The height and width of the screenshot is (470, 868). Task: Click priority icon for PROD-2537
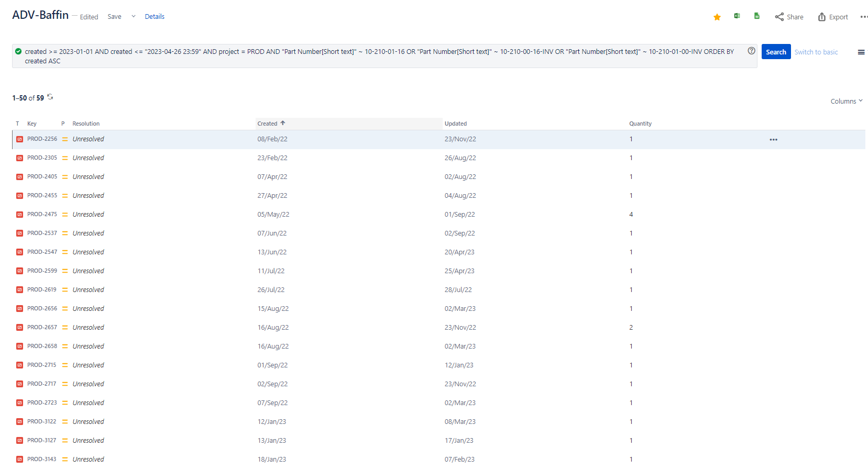tap(65, 233)
